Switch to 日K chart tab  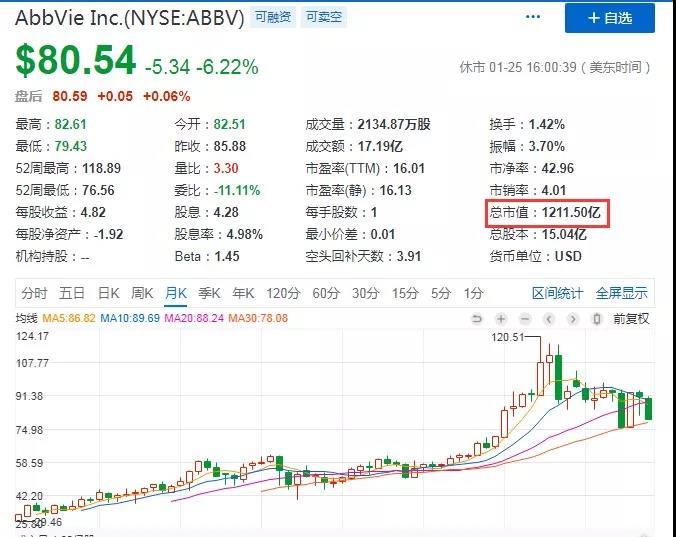point(109,293)
